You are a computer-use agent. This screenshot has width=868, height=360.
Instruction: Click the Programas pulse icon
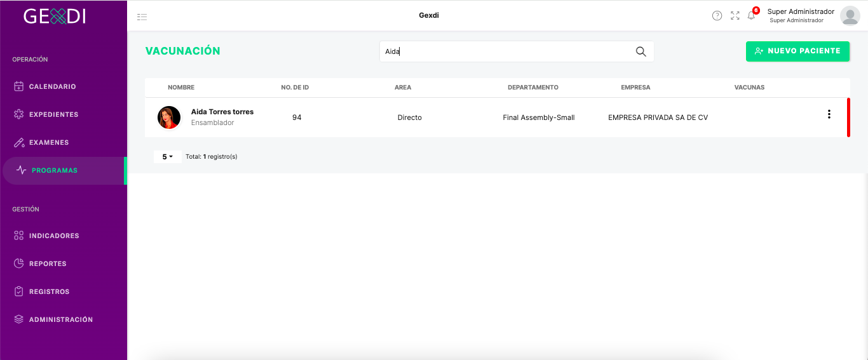coord(21,170)
